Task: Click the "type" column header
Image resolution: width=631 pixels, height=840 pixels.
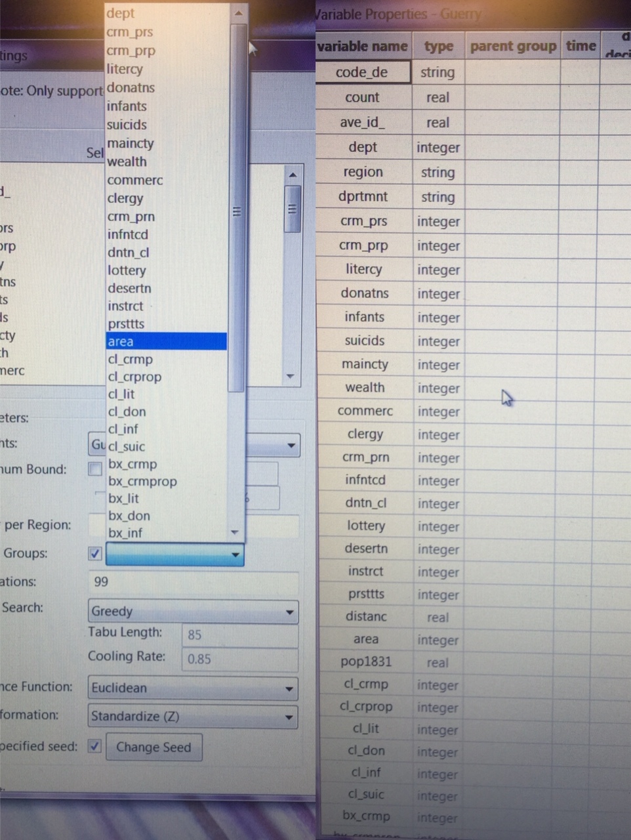Action: click(x=438, y=46)
